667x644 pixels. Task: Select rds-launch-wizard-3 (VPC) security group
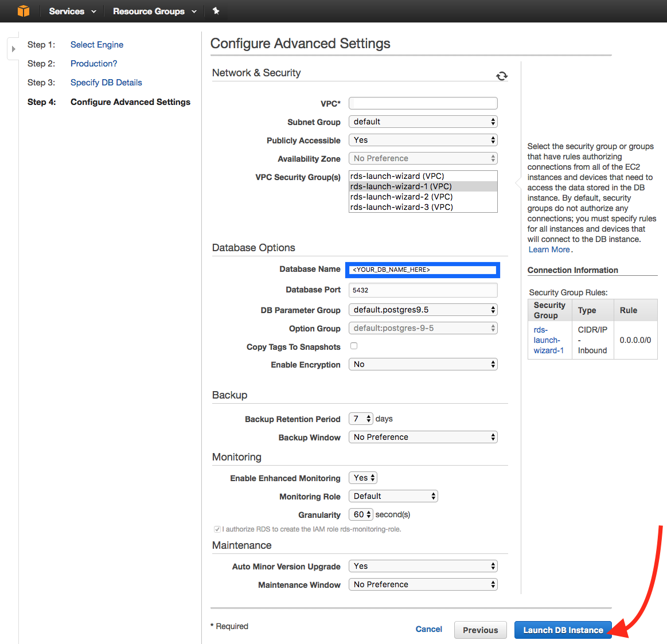pos(423,207)
